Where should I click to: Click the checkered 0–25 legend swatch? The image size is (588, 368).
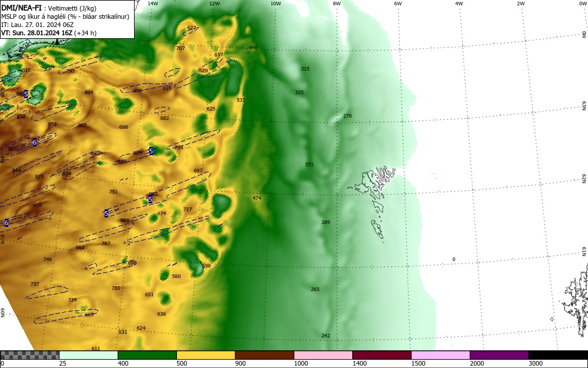[29, 355]
